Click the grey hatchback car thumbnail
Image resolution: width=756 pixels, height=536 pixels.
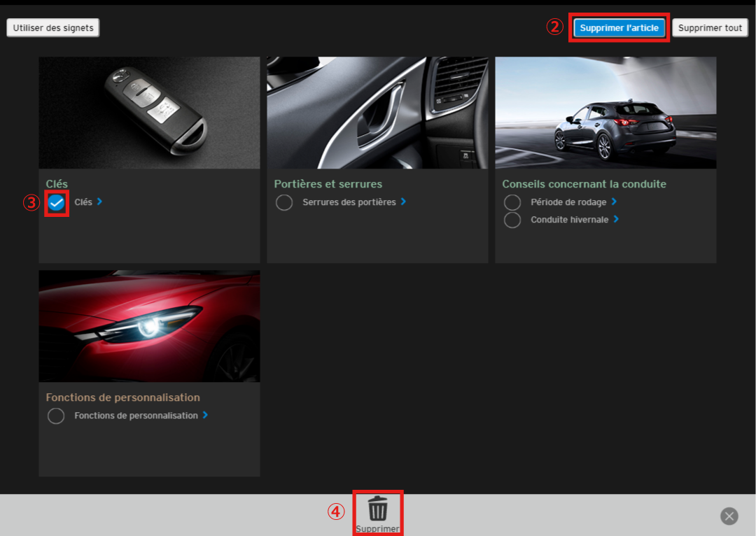point(605,113)
